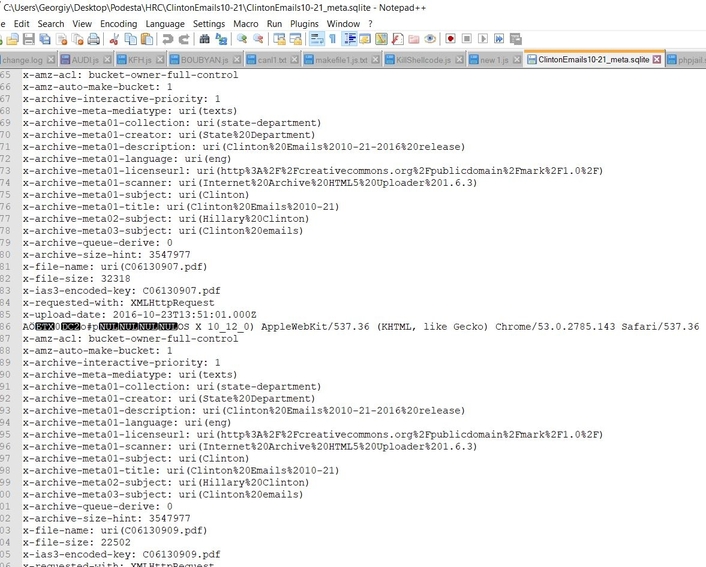Open Find with the binoculars icon
The image size is (706, 567).
(205, 40)
